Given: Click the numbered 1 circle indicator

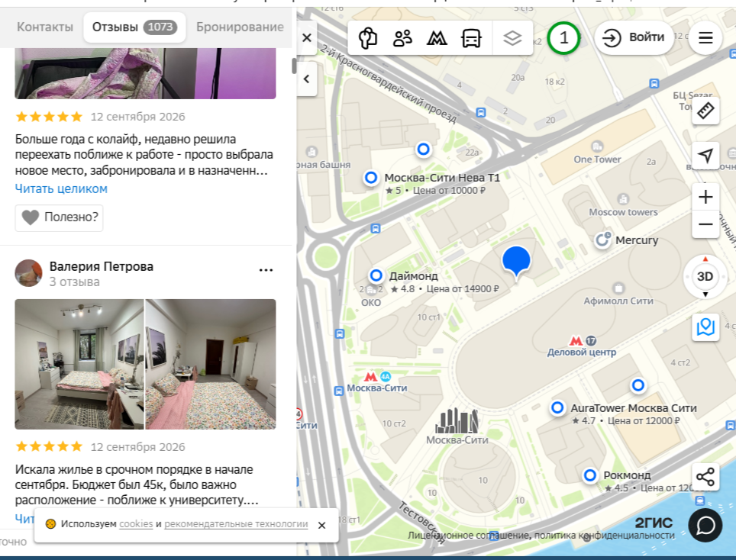Looking at the screenshot, I should click(x=563, y=38).
